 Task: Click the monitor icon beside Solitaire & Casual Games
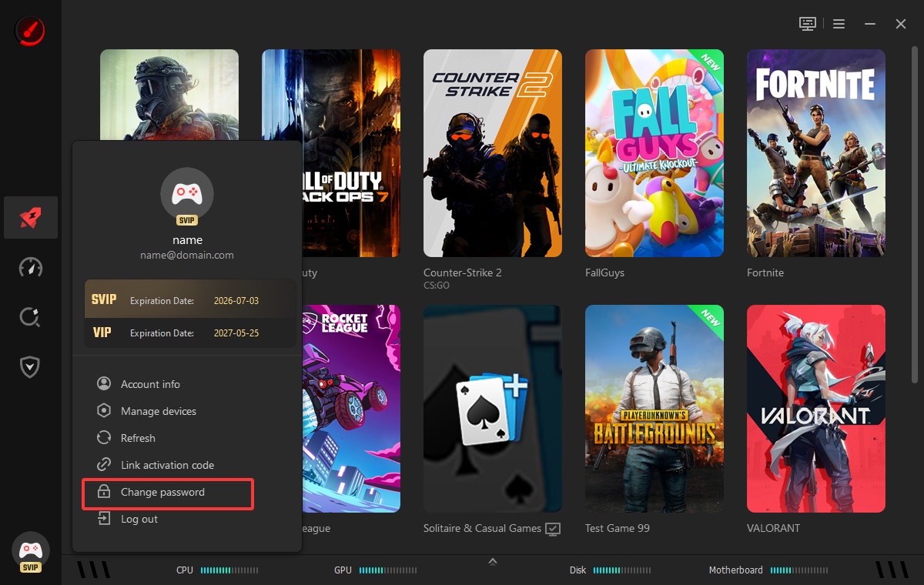553,529
